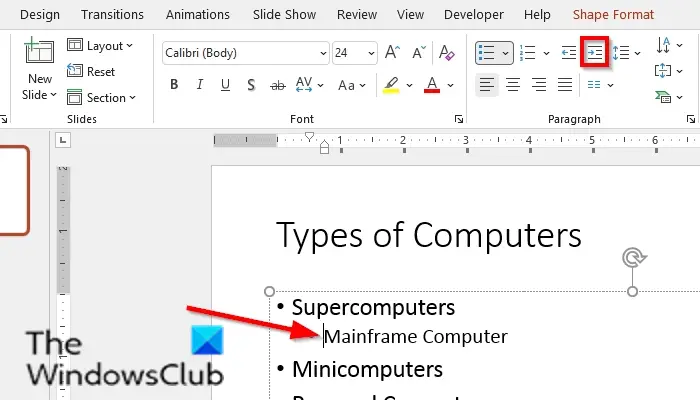700x400 pixels.
Task: Toggle Strikethrough formatting
Action: click(x=278, y=85)
